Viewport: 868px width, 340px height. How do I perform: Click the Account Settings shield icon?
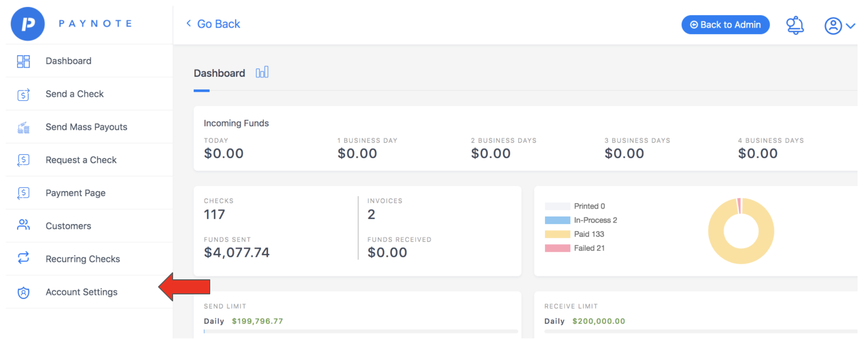pyautogui.click(x=23, y=292)
